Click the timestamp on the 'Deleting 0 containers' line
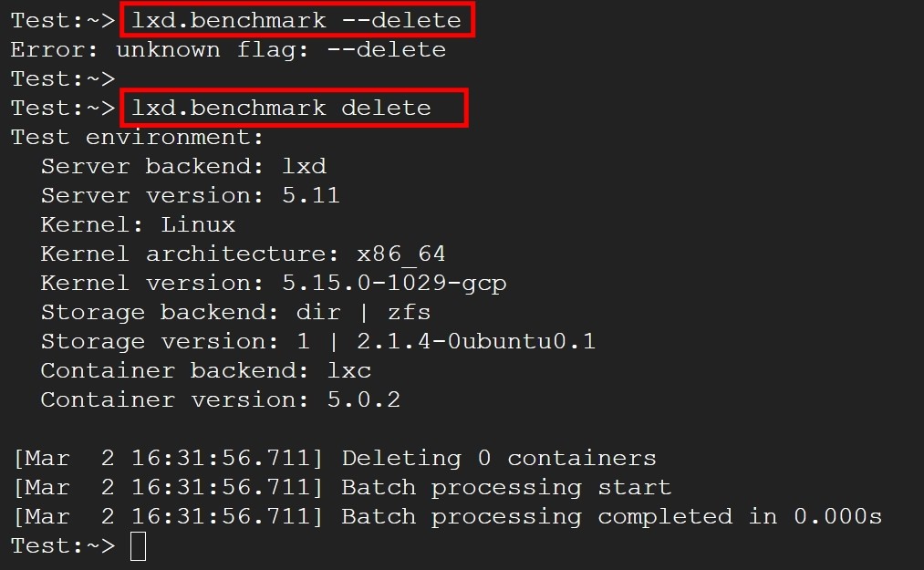The height and width of the screenshot is (570, 924). click(169, 458)
